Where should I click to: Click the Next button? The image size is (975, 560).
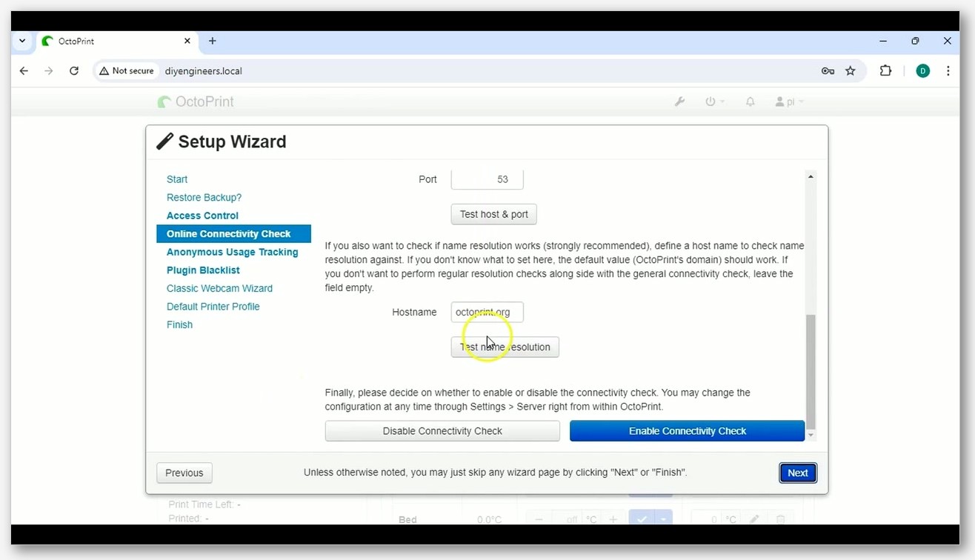[x=798, y=473]
